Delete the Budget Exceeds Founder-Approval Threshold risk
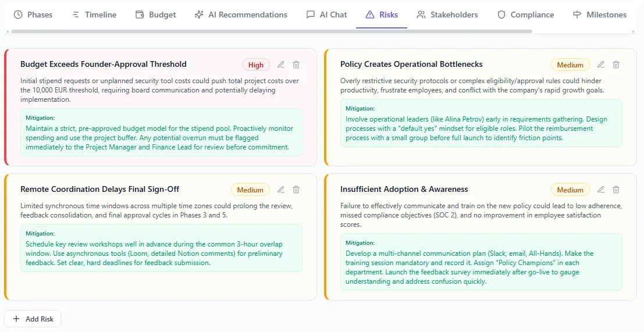Screen dimensions: 644x332 [296, 65]
